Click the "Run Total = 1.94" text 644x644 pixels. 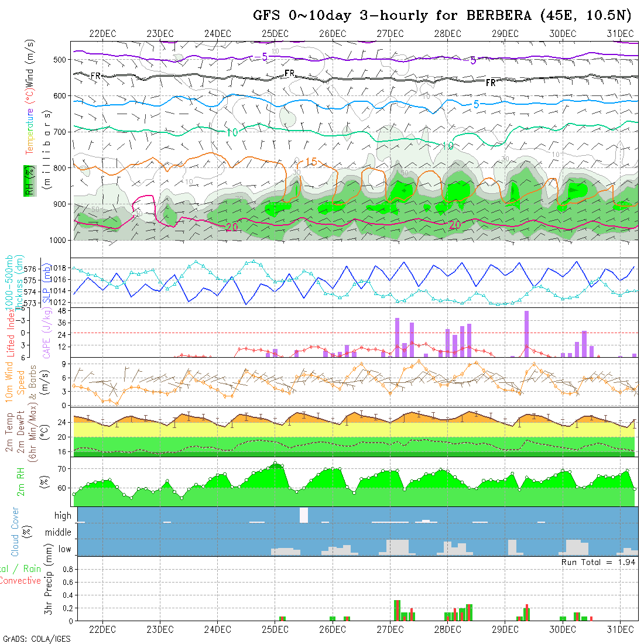(598, 562)
